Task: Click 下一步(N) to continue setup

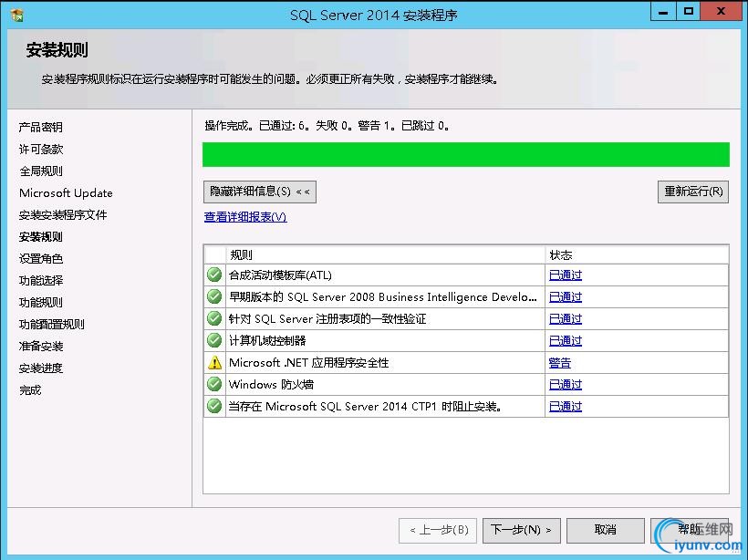Action: pyautogui.click(x=522, y=531)
